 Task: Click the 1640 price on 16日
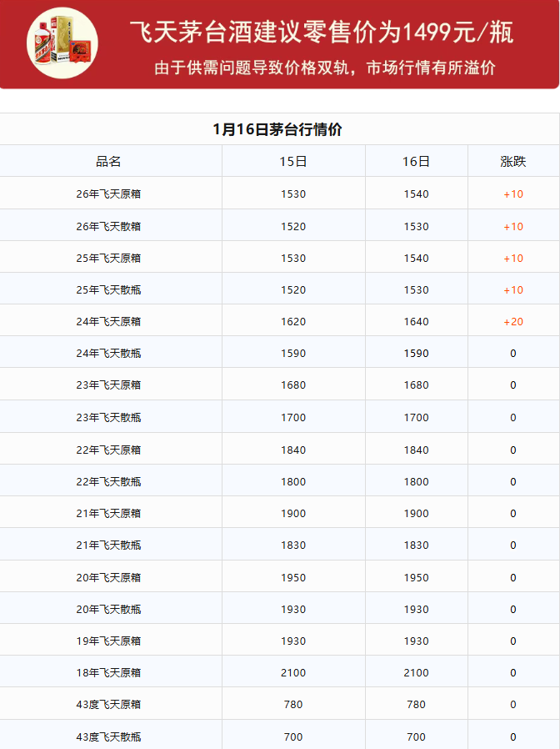click(x=416, y=322)
